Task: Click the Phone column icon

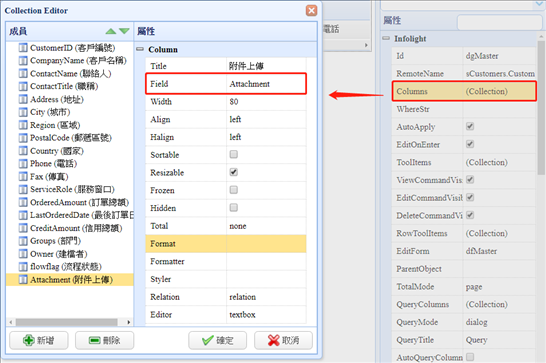Action: (23, 164)
